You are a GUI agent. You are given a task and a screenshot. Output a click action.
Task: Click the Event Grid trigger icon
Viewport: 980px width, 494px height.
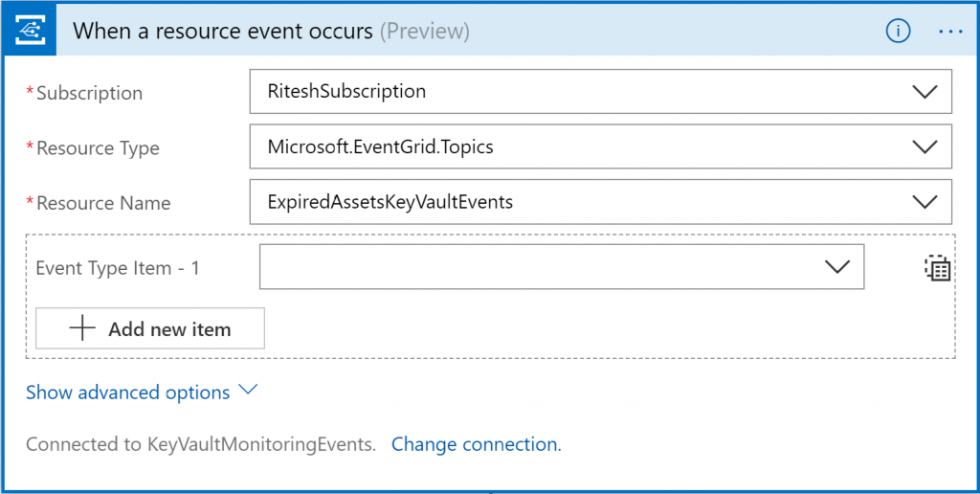pyautogui.click(x=33, y=32)
